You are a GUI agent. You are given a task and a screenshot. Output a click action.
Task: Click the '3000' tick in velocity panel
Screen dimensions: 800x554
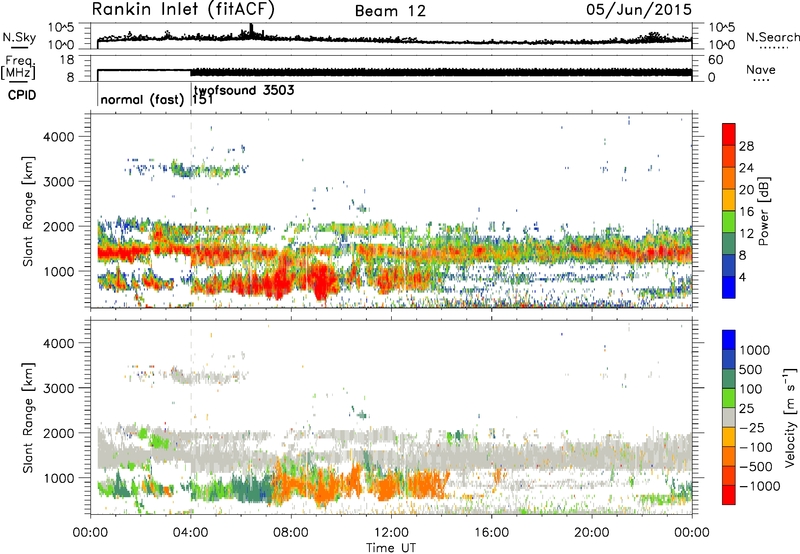tap(58, 388)
